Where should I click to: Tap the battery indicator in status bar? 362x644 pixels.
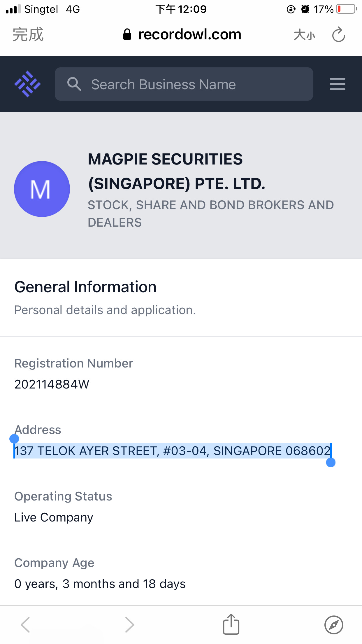347,9
